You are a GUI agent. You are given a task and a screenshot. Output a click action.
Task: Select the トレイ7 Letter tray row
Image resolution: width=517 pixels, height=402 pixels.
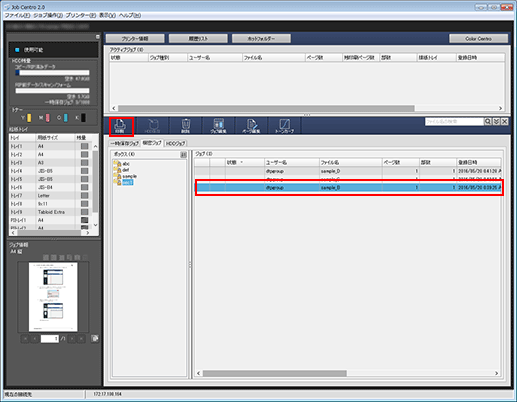point(50,195)
